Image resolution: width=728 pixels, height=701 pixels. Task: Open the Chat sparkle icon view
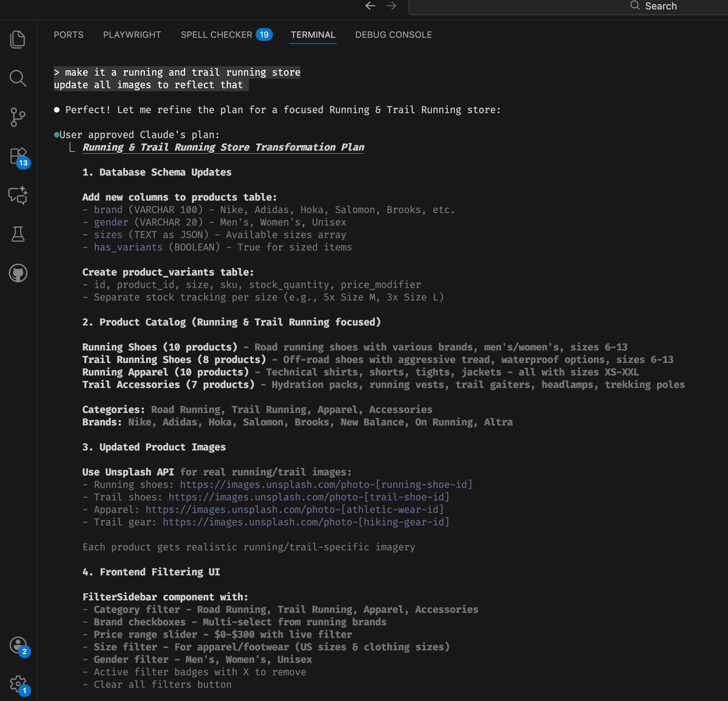point(18,195)
